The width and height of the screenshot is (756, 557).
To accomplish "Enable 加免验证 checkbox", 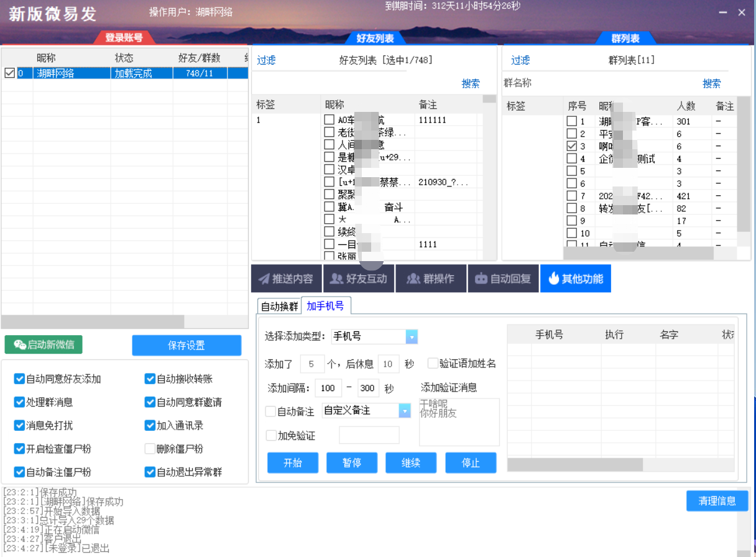I will pos(271,435).
